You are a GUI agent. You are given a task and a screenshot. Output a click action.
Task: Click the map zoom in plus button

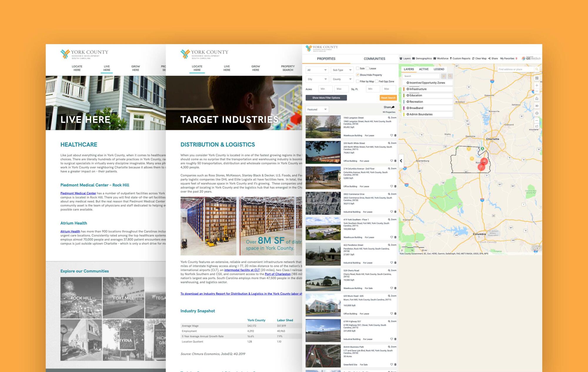click(x=537, y=85)
